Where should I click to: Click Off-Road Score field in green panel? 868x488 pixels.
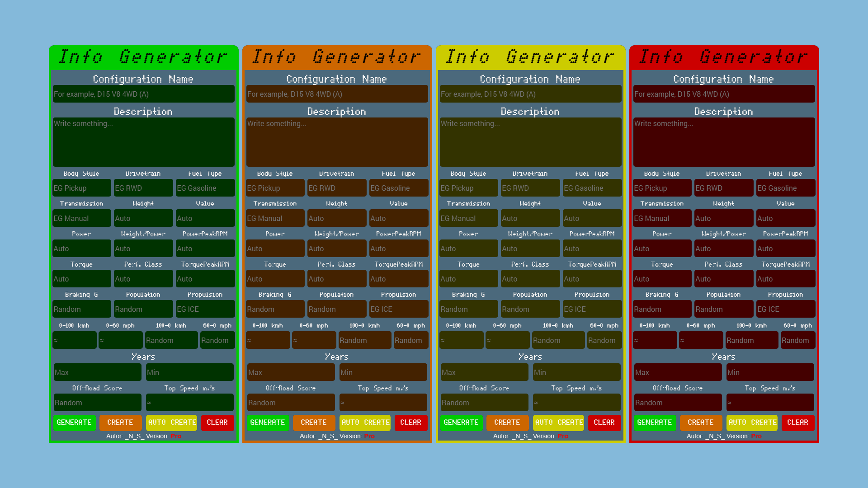pyautogui.click(x=98, y=403)
